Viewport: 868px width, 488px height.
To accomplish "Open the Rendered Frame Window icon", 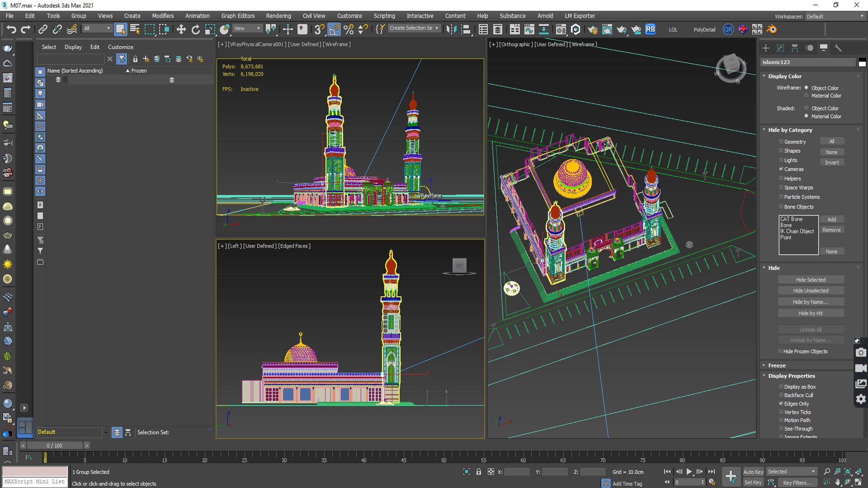I will tap(607, 29).
